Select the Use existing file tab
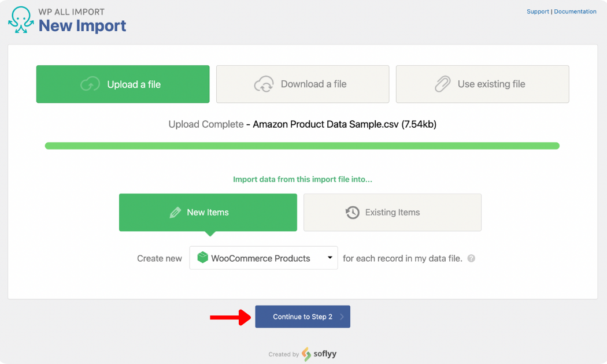This screenshot has height=364, width=607. coord(482,84)
